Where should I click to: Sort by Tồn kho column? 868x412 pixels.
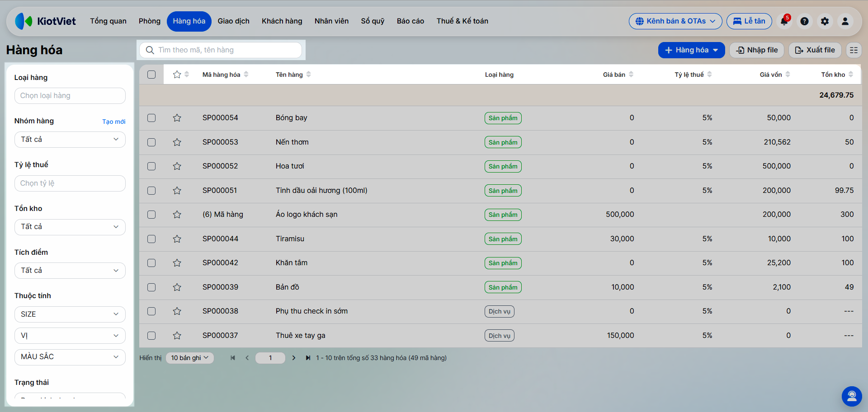837,75
